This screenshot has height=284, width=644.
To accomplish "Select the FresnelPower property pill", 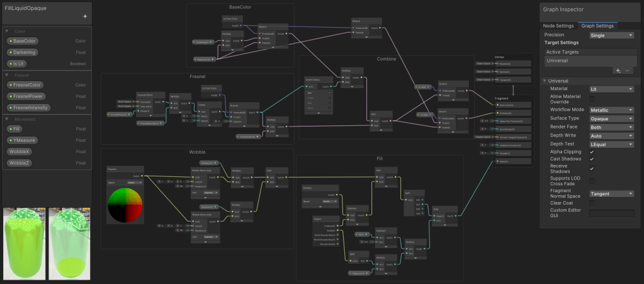I will pos(28,96).
